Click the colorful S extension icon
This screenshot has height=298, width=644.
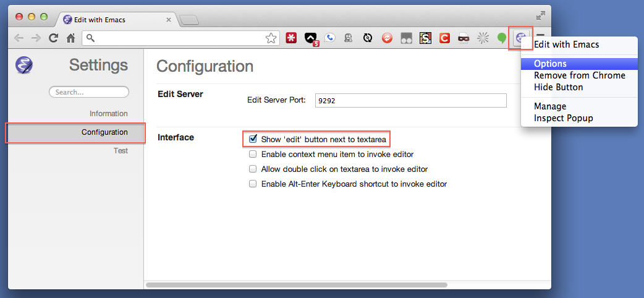click(x=425, y=38)
